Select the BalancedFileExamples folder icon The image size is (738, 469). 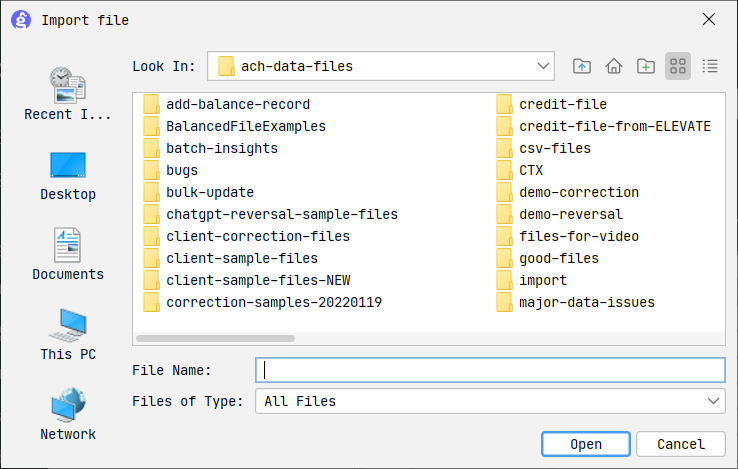click(151, 126)
